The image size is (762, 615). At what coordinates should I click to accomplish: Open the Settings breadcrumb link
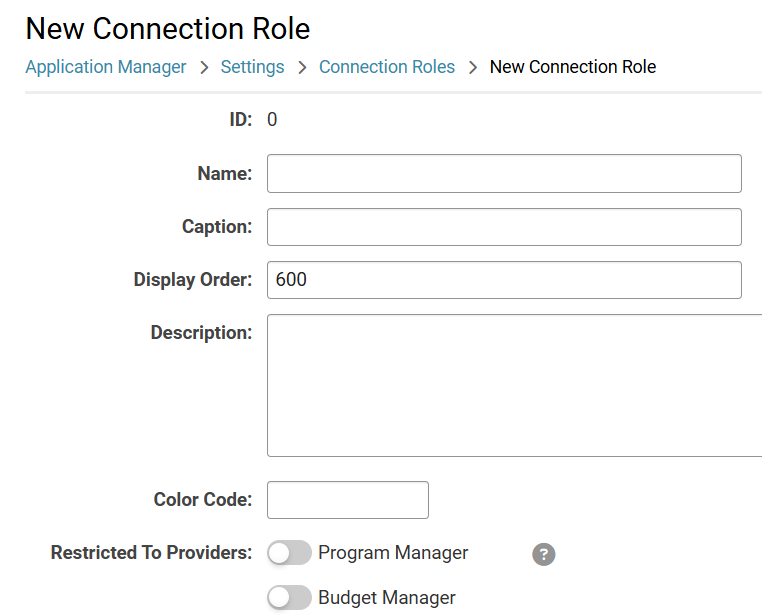tap(252, 67)
